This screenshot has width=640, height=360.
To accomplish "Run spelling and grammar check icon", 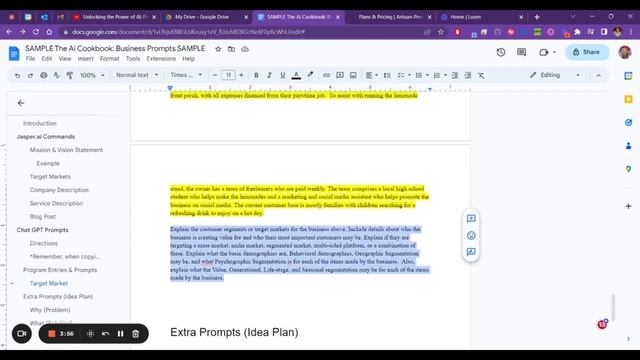I will pyautogui.click(x=56, y=76).
